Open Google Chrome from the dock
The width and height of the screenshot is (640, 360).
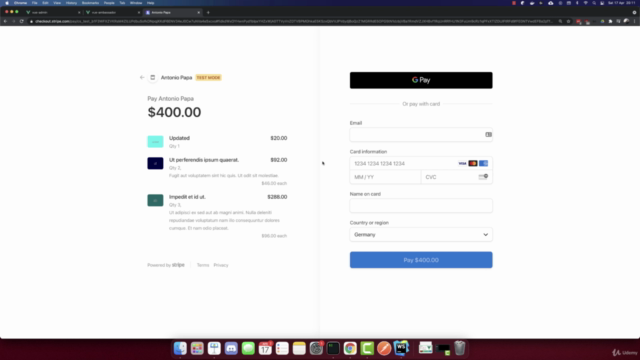pos(350,348)
